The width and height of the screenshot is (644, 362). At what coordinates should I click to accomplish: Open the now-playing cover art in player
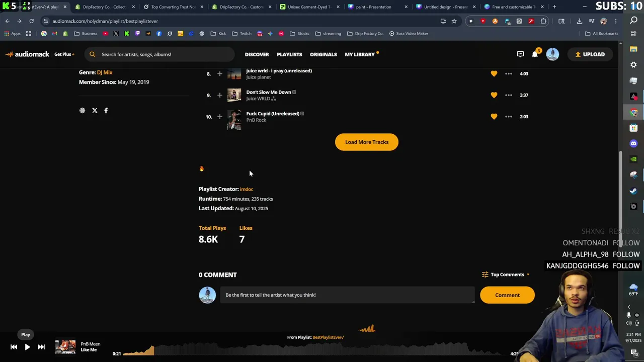pyautogui.click(x=65, y=347)
